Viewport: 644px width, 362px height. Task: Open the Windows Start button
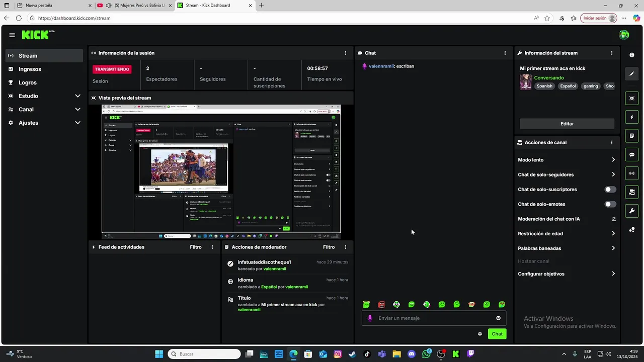[x=159, y=354]
